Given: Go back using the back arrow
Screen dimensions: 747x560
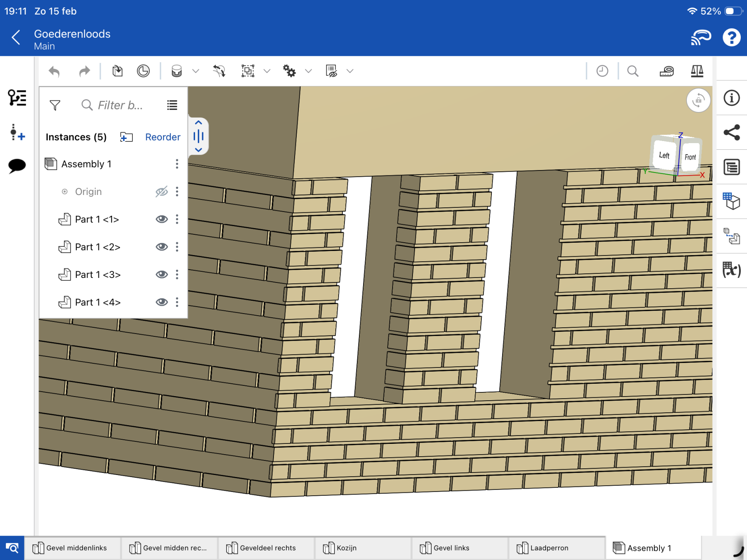Looking at the screenshot, I should [x=16, y=38].
